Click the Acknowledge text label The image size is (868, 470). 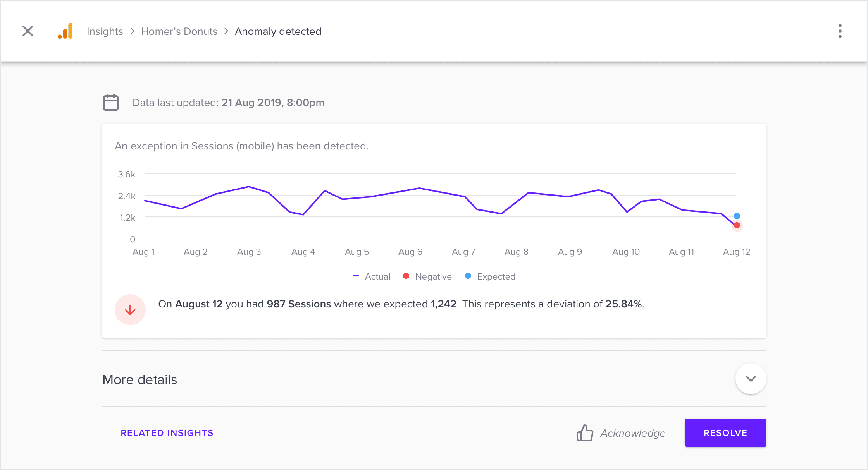(x=633, y=433)
